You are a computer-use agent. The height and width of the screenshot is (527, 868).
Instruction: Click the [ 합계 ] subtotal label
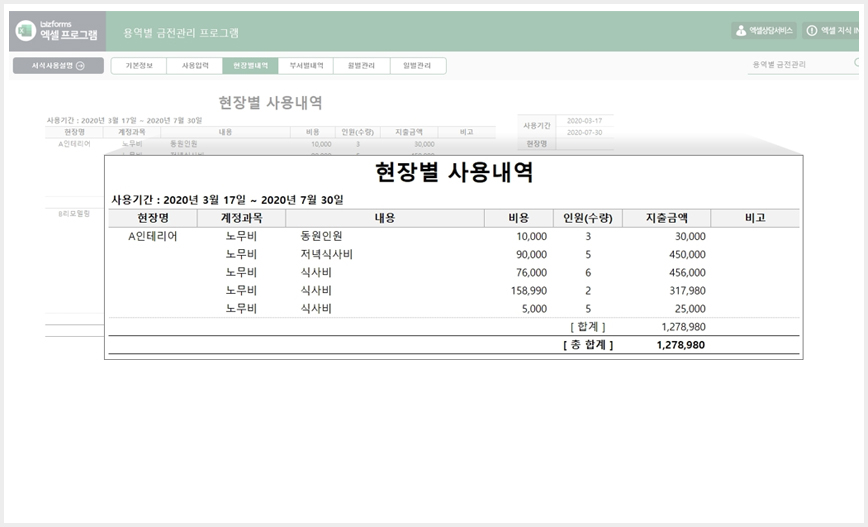(x=588, y=327)
